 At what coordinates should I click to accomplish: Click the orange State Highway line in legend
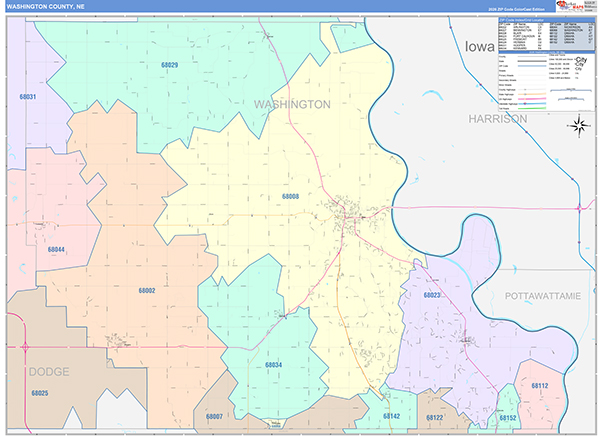click(x=532, y=94)
